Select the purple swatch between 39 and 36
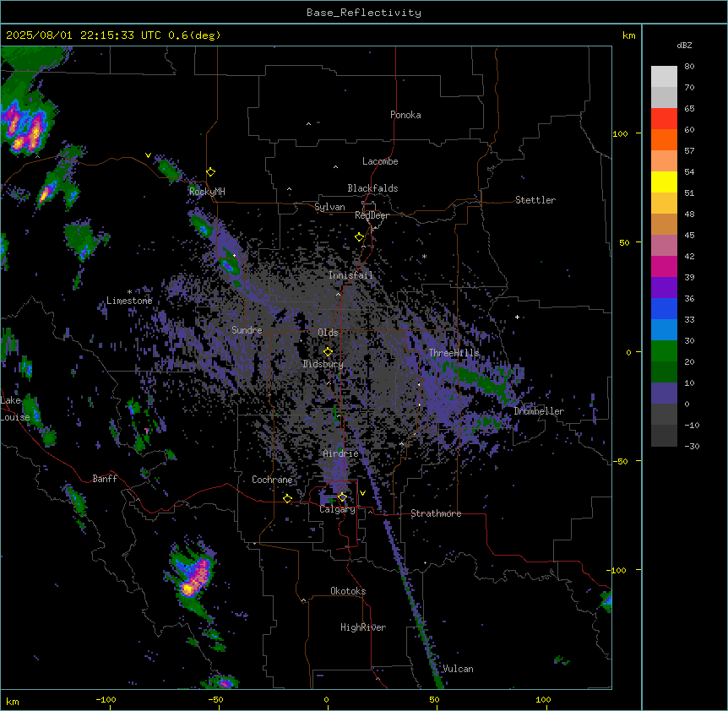 pos(664,288)
